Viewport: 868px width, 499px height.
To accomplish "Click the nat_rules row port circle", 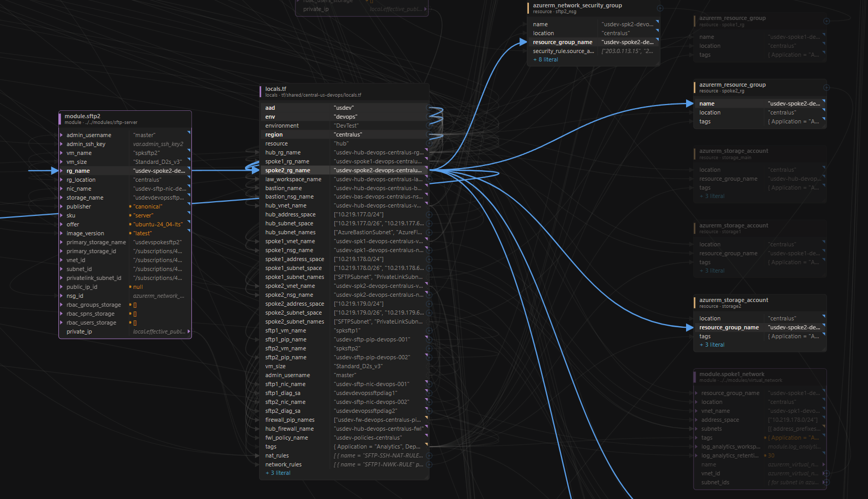I will (x=428, y=455).
